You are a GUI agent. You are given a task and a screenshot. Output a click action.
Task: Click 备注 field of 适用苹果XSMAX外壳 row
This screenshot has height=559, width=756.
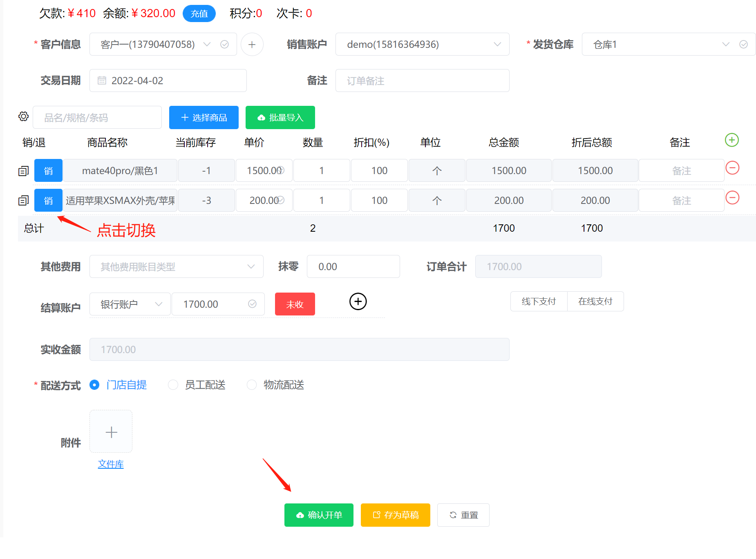pyautogui.click(x=682, y=200)
